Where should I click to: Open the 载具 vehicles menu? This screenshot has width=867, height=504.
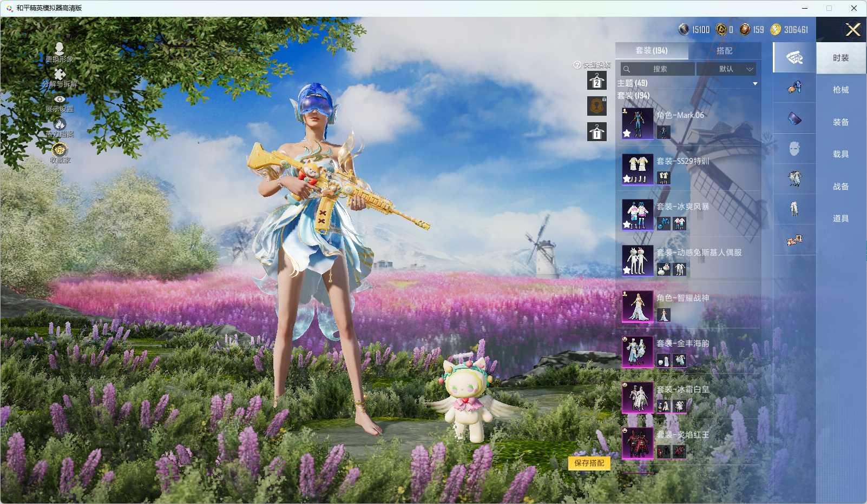click(841, 154)
